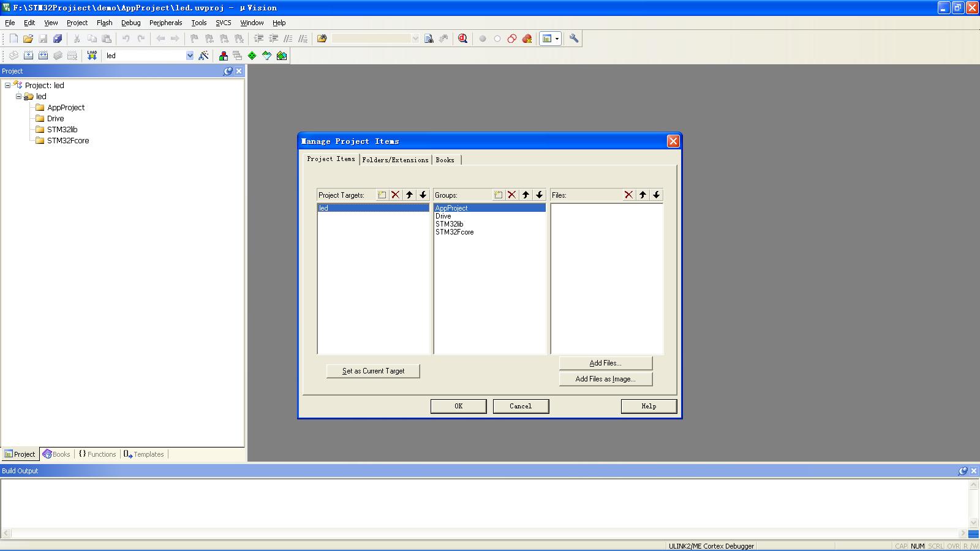This screenshot has height=551, width=980.
Task: Click the Help button in dialog
Action: click(649, 406)
